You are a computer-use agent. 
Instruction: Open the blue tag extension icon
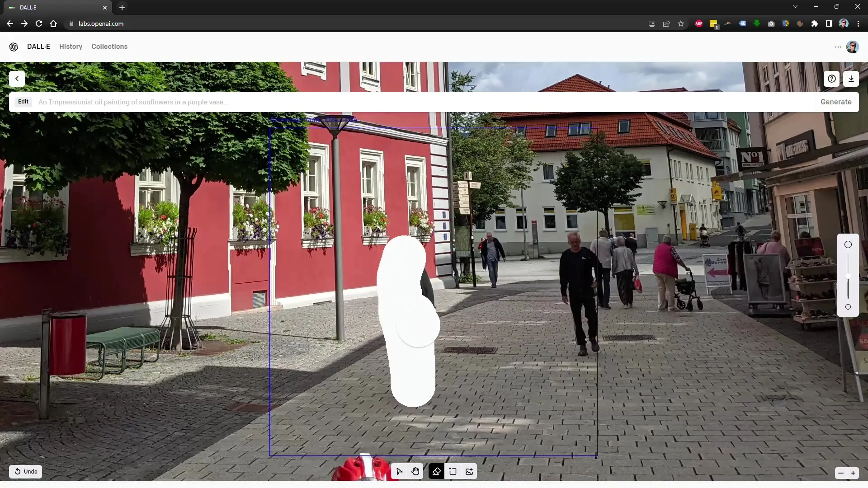(742, 23)
